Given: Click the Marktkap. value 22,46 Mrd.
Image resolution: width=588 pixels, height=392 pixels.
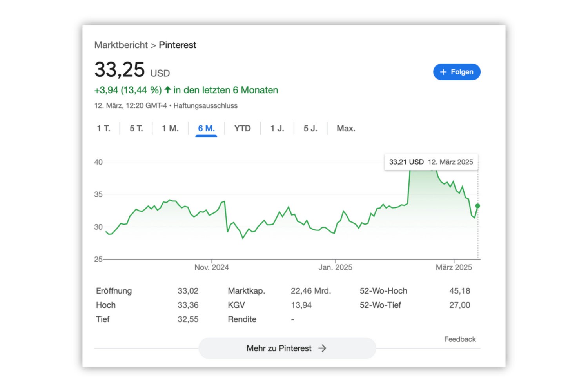Looking at the screenshot, I should [311, 291].
